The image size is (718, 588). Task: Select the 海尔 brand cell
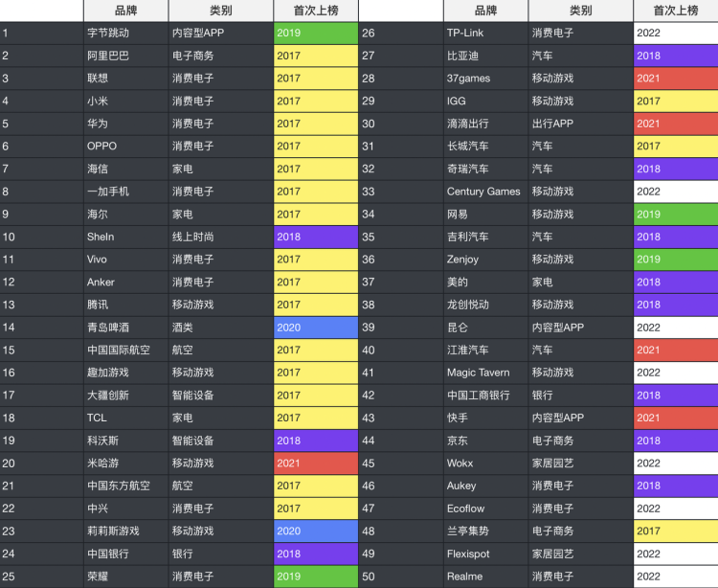(x=126, y=215)
